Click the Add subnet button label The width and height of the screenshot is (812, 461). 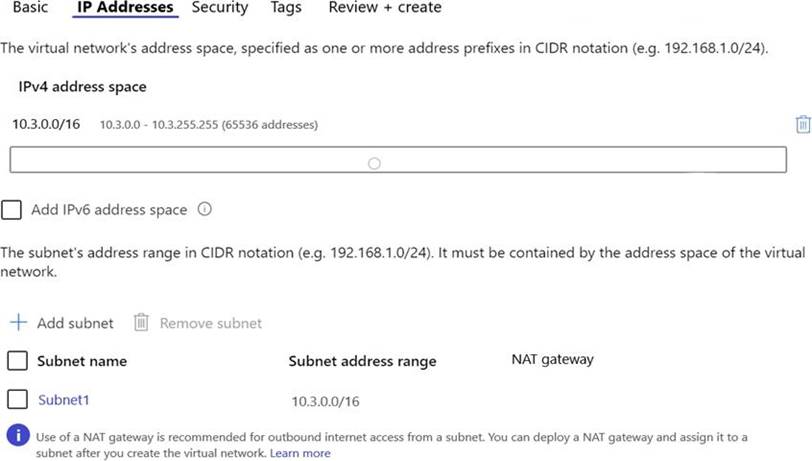pyautogui.click(x=75, y=323)
